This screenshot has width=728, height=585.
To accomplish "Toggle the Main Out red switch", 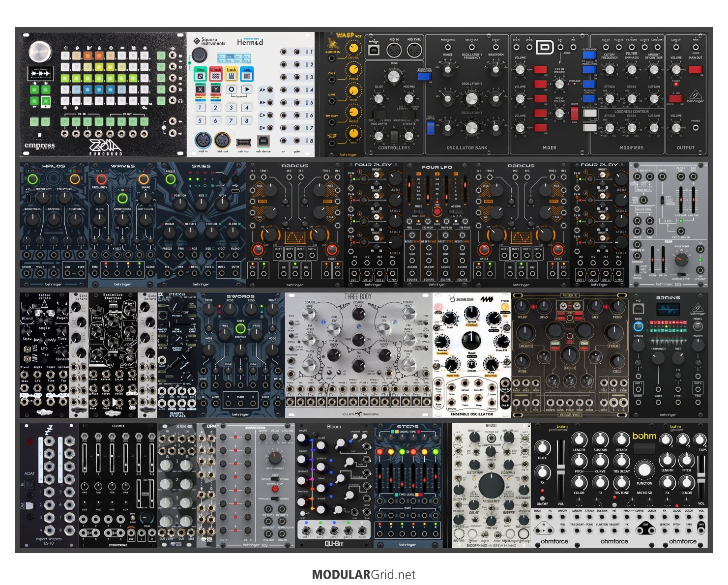I will (695, 69).
